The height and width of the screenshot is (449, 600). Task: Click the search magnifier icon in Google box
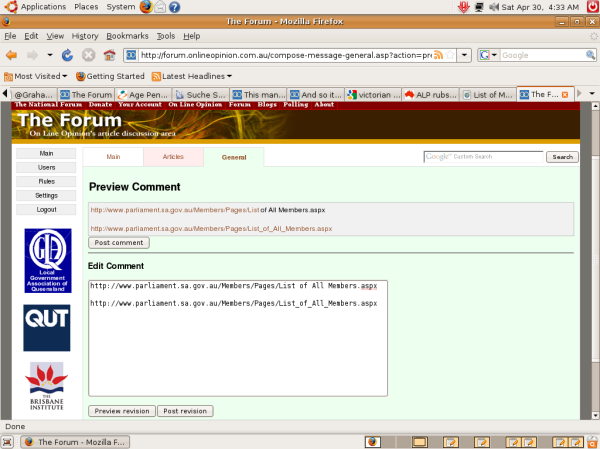tap(590, 55)
